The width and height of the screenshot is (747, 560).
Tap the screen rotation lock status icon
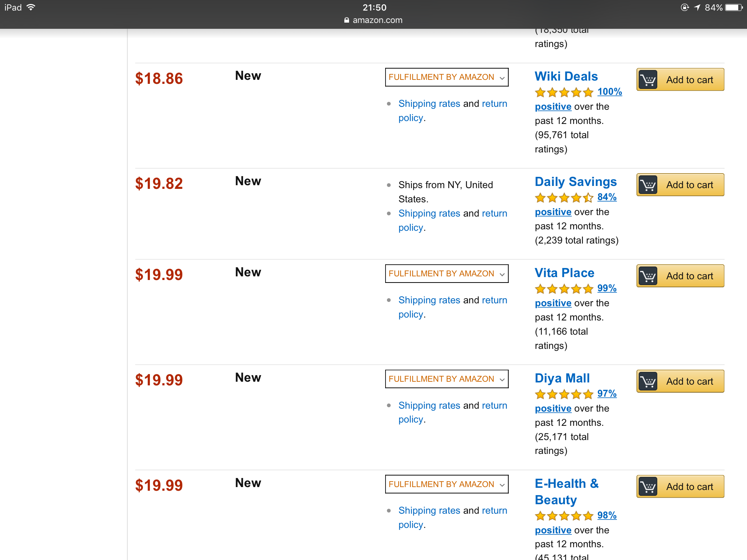[x=685, y=8]
